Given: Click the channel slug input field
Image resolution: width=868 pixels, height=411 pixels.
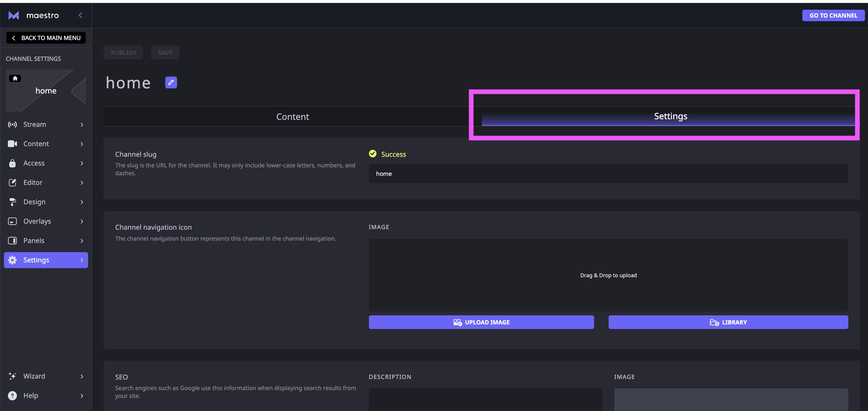Looking at the screenshot, I should click(609, 174).
